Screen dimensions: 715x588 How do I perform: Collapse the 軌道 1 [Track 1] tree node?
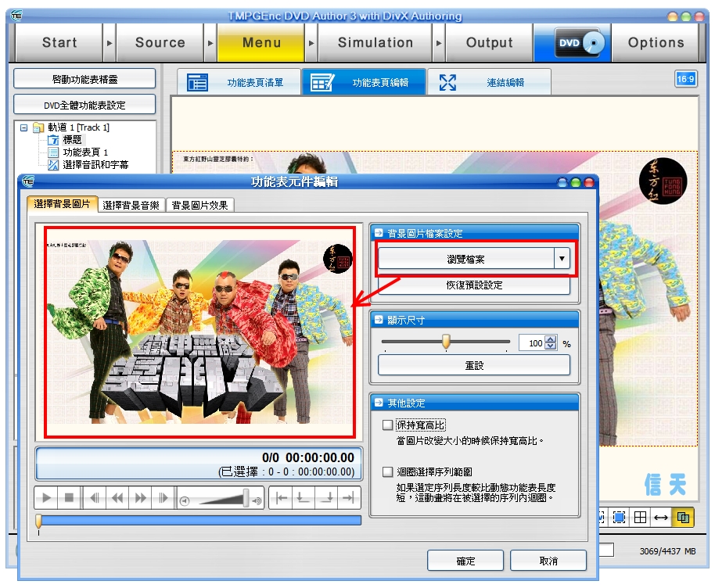tap(24, 127)
